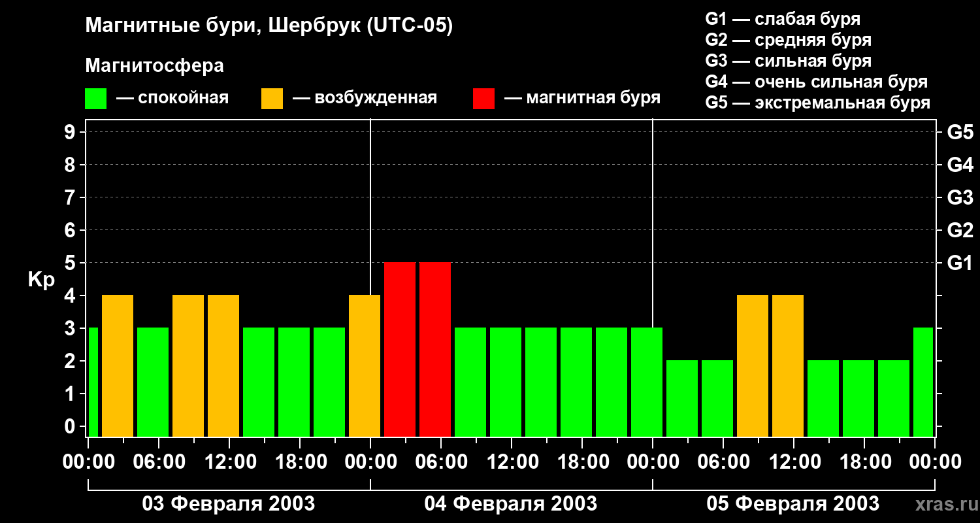The image size is (980, 523).
Task: Click the last green Kp 3 bar on 05 Февраля
Action: point(923,382)
